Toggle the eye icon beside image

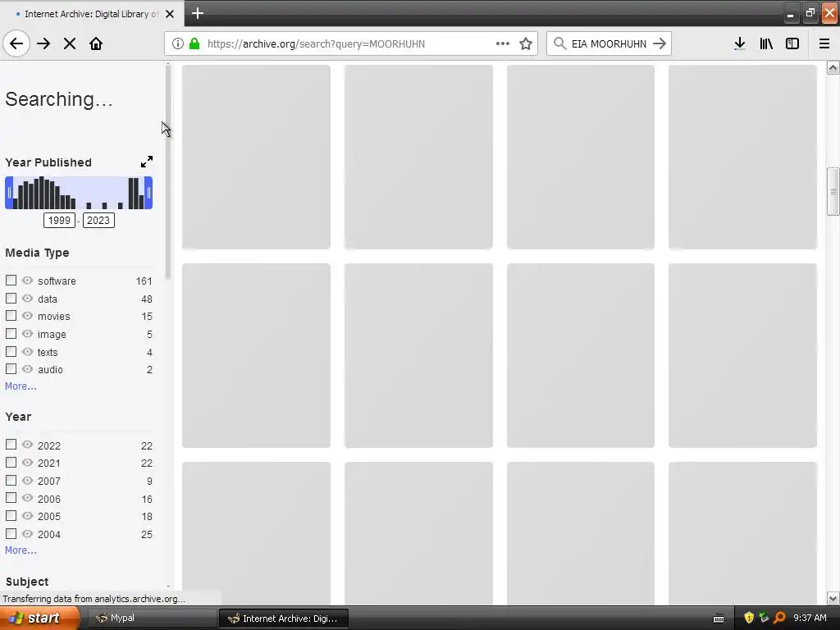(27, 334)
